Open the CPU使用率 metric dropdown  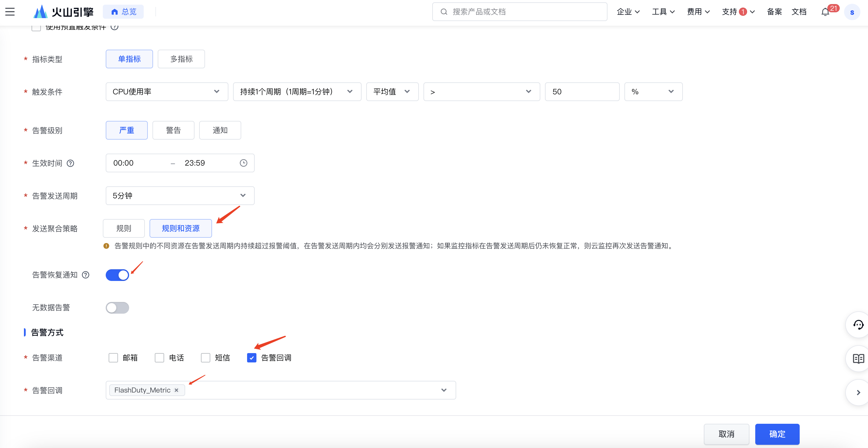(x=167, y=92)
